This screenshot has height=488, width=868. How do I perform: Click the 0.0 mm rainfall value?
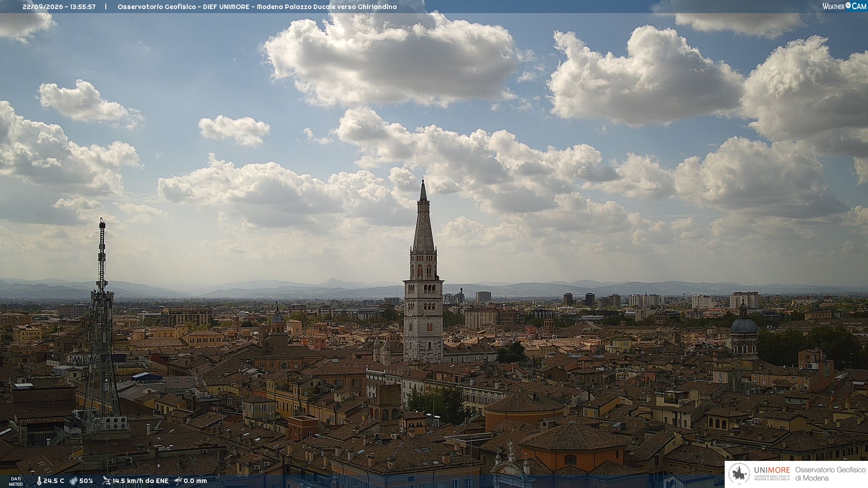pos(195,481)
